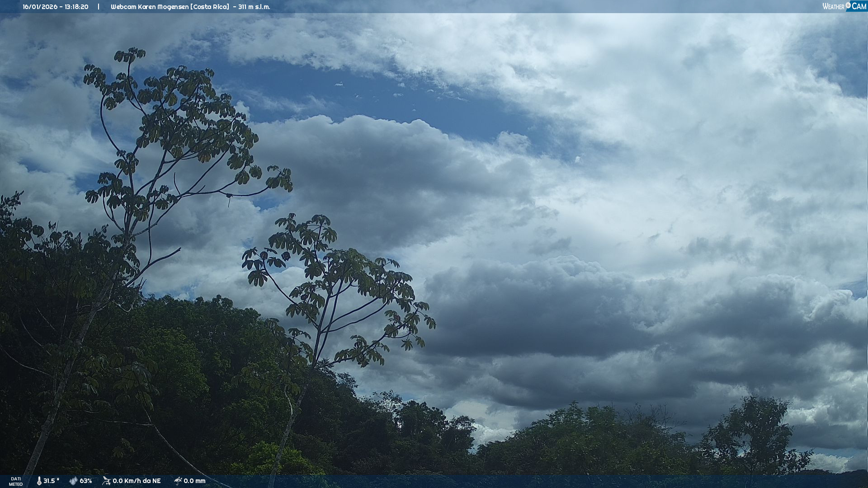Image resolution: width=868 pixels, height=488 pixels.
Task: Click the humidity water drops icon
Action: (x=73, y=481)
